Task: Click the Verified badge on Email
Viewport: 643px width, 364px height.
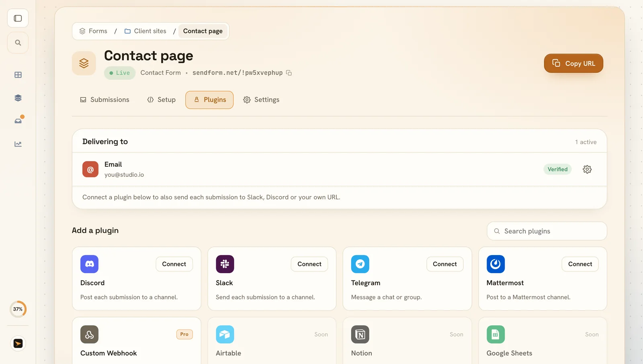Action: (x=557, y=169)
